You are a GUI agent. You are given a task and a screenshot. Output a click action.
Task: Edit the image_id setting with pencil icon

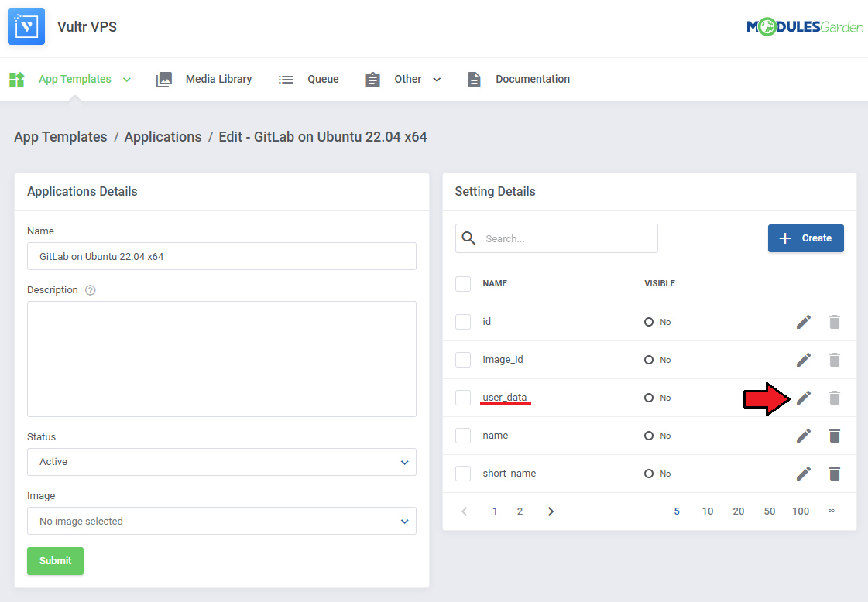(x=804, y=360)
